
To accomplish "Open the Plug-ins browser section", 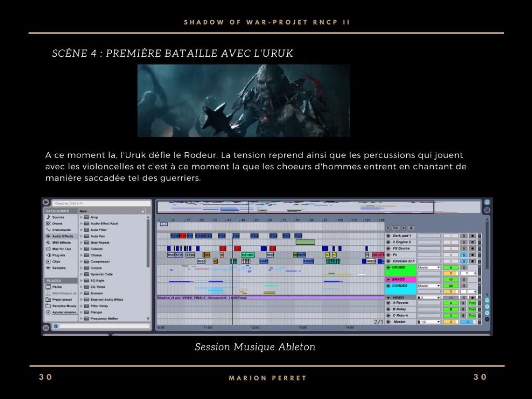I will point(59,255).
